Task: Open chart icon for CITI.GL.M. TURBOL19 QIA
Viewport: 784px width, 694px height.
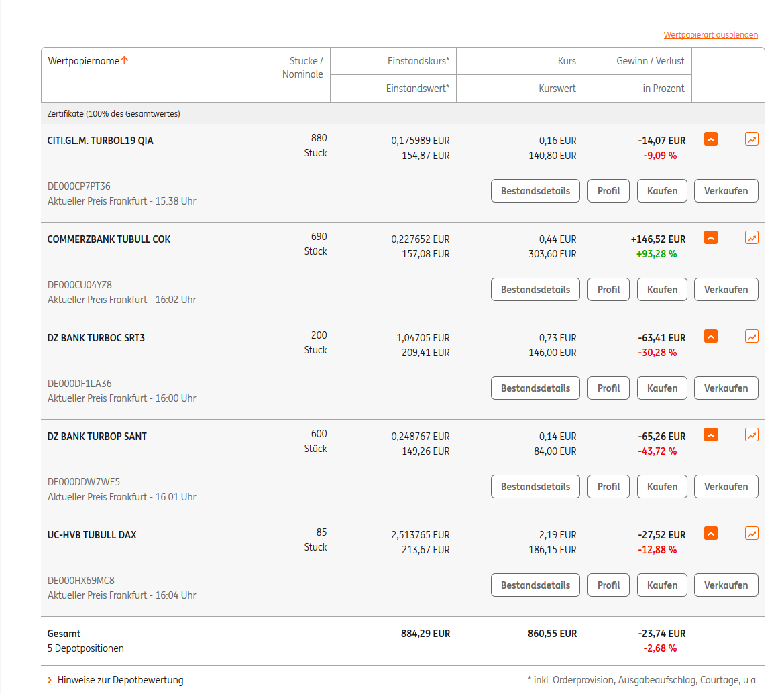Action: pyautogui.click(x=752, y=139)
